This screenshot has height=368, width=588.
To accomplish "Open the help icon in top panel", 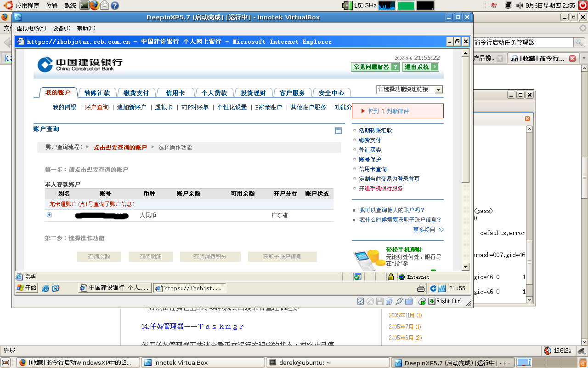I will click(x=114, y=6).
